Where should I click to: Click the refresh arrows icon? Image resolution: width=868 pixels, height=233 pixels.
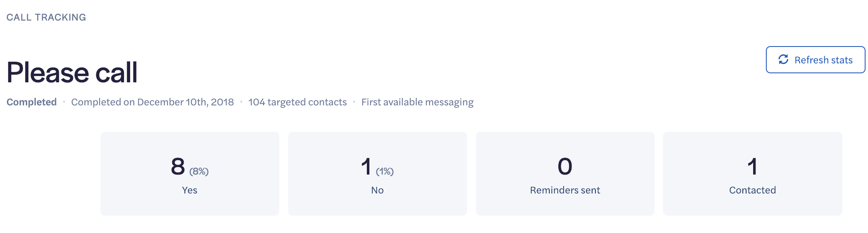pyautogui.click(x=783, y=60)
